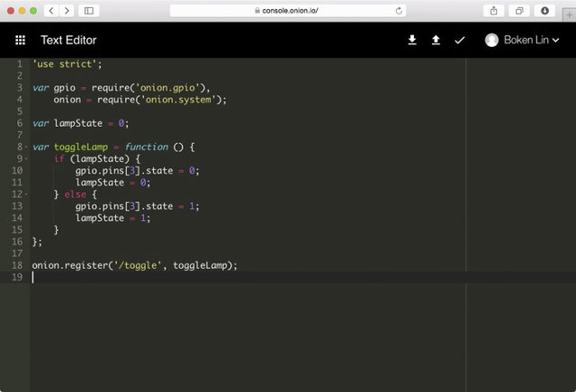Image resolution: width=576 pixels, height=392 pixels.
Task: Show all tabs overview icon
Action: click(519, 11)
